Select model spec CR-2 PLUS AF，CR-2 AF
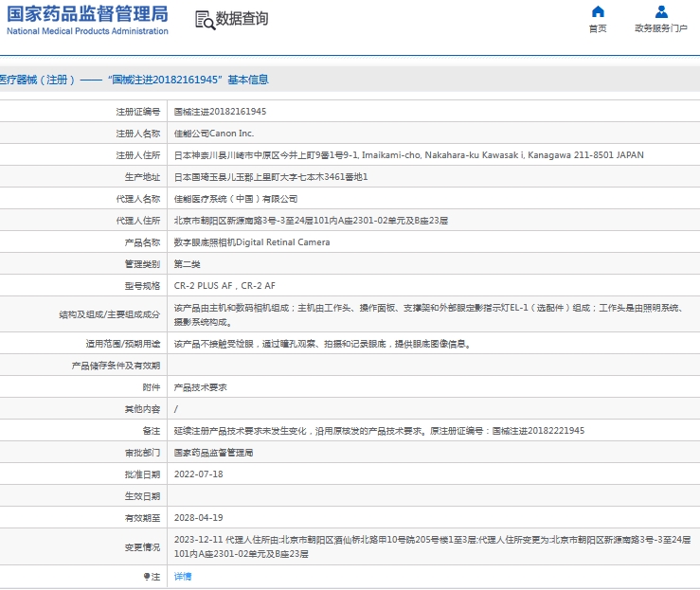 pos(224,286)
